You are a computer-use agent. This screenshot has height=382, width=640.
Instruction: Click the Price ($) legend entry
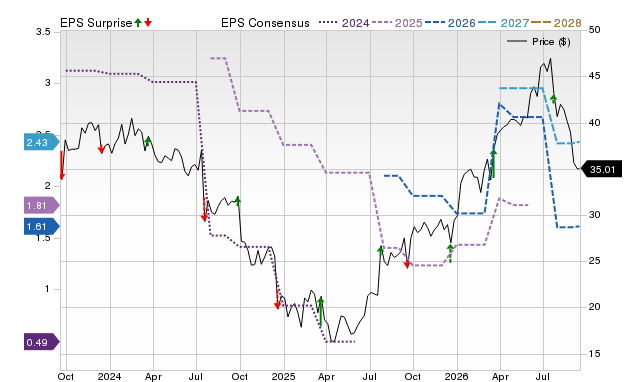(x=539, y=42)
